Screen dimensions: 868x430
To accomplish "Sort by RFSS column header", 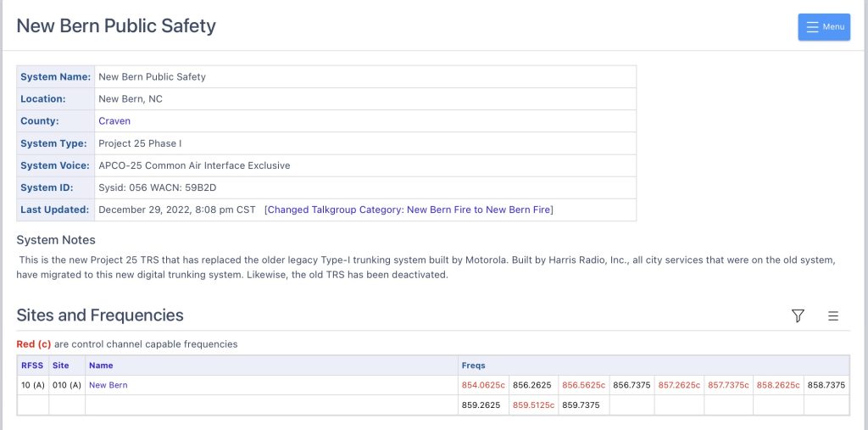I will click(32, 366).
